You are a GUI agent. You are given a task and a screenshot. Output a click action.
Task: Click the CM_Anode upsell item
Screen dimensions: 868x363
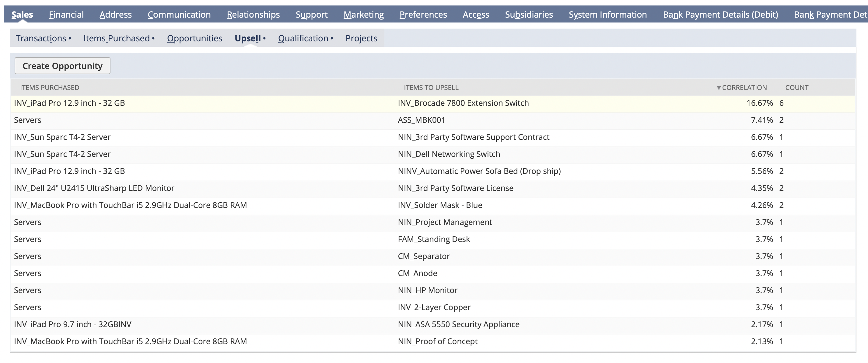pyautogui.click(x=417, y=273)
